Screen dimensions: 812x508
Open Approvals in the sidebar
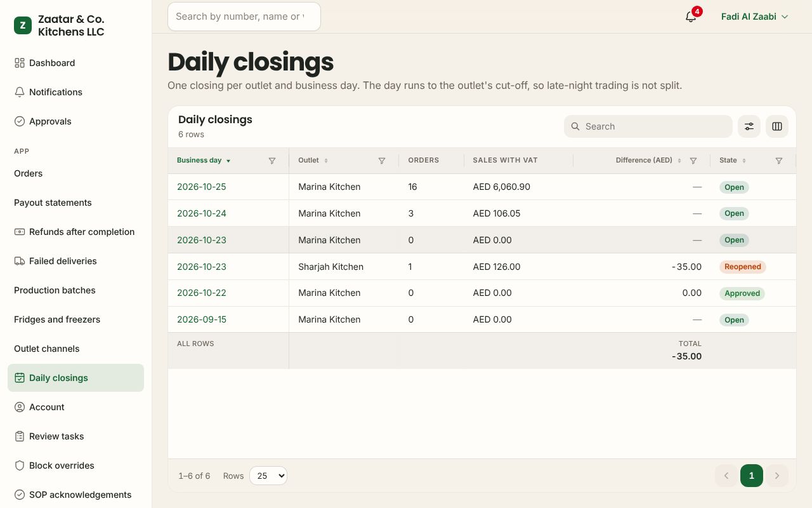(75, 121)
